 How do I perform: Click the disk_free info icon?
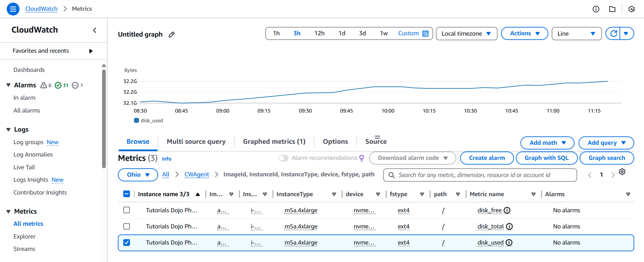coord(507,210)
